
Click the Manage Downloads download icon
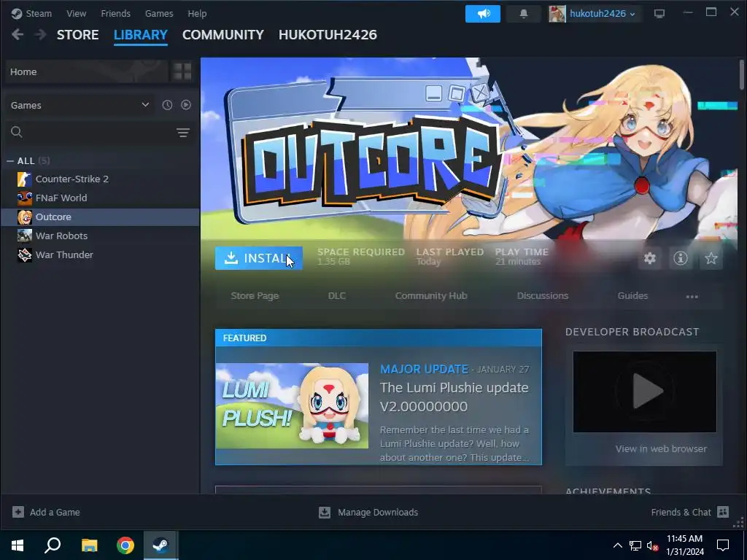[325, 512]
